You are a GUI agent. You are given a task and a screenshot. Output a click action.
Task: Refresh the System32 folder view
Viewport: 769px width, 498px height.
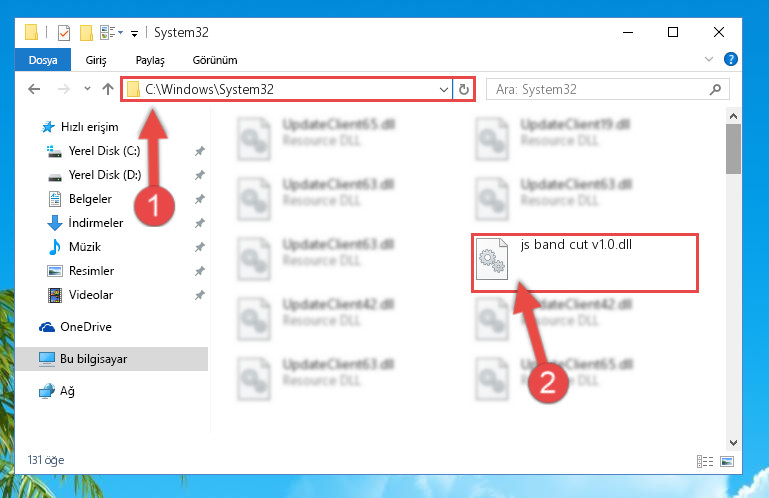click(x=463, y=89)
